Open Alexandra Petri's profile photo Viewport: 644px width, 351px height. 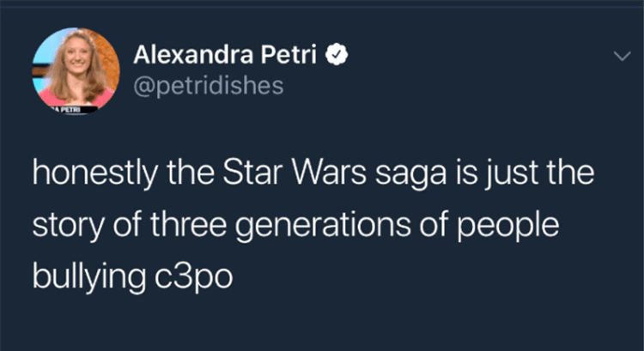[76, 70]
